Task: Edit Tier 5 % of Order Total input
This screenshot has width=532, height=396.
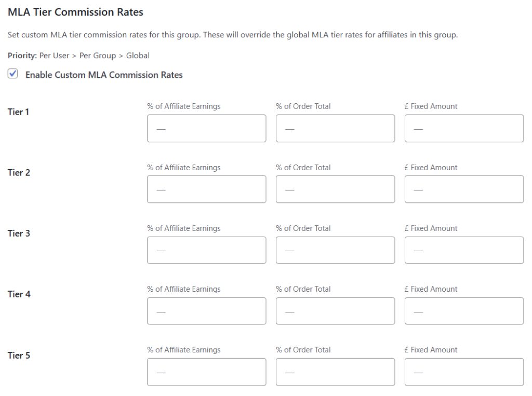Action: 335,372
